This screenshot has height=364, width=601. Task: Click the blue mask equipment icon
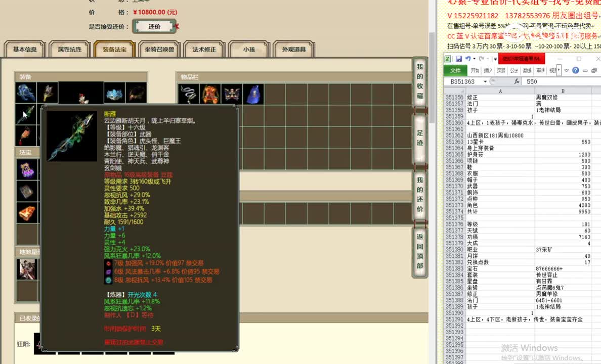(x=114, y=94)
